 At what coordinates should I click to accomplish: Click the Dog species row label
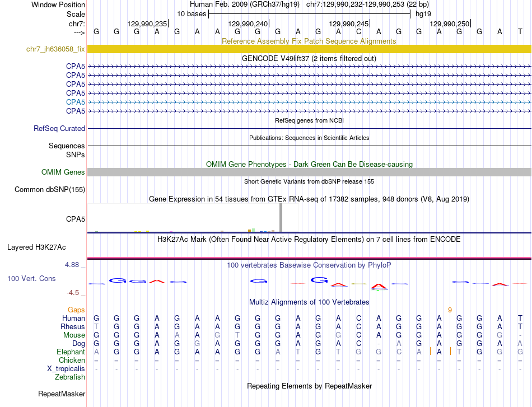[x=78, y=344]
